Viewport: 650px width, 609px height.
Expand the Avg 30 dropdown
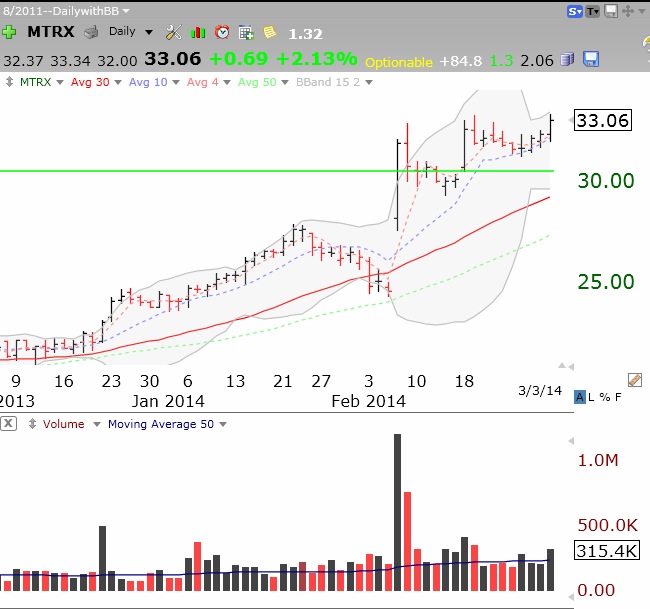coord(118,82)
